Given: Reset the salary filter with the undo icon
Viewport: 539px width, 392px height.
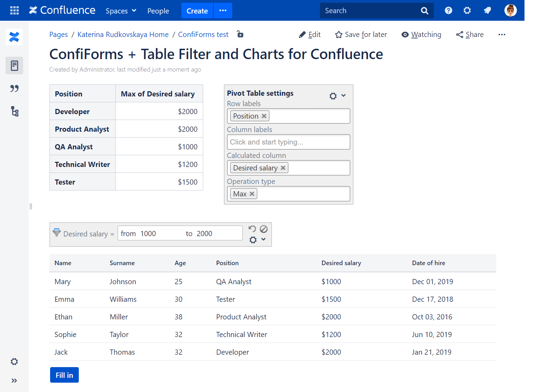Looking at the screenshot, I should coord(252,228).
